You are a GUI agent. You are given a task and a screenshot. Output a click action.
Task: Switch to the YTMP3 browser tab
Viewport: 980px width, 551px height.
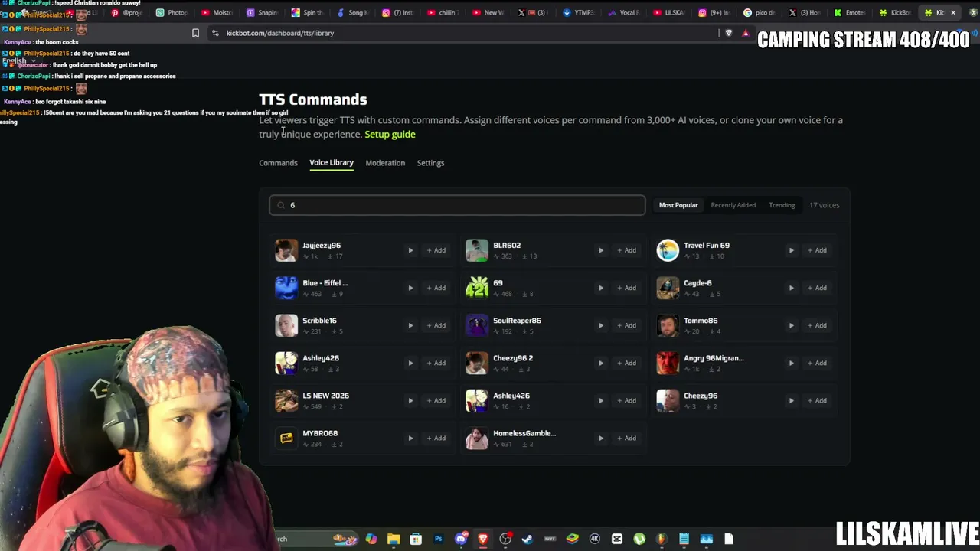point(579,13)
